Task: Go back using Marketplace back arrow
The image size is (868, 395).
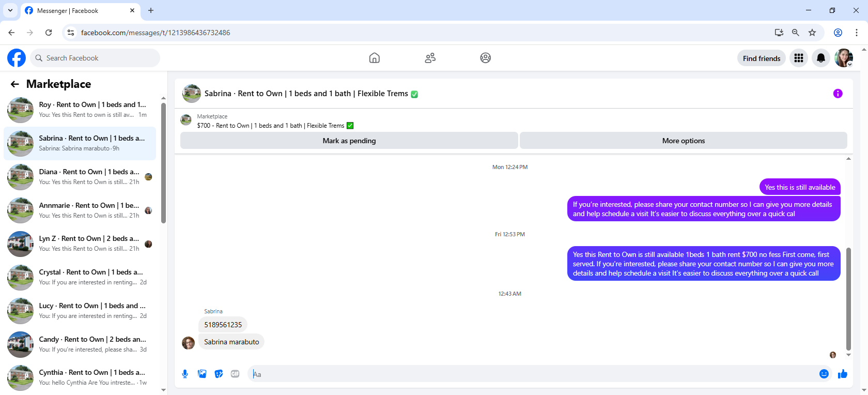Action: click(x=15, y=84)
